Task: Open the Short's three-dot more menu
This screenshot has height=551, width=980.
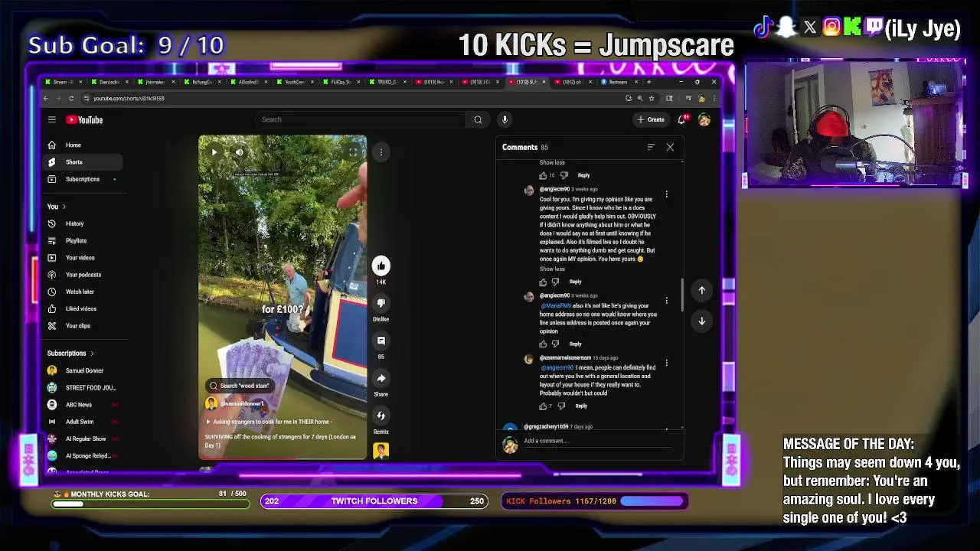Action: (x=381, y=152)
